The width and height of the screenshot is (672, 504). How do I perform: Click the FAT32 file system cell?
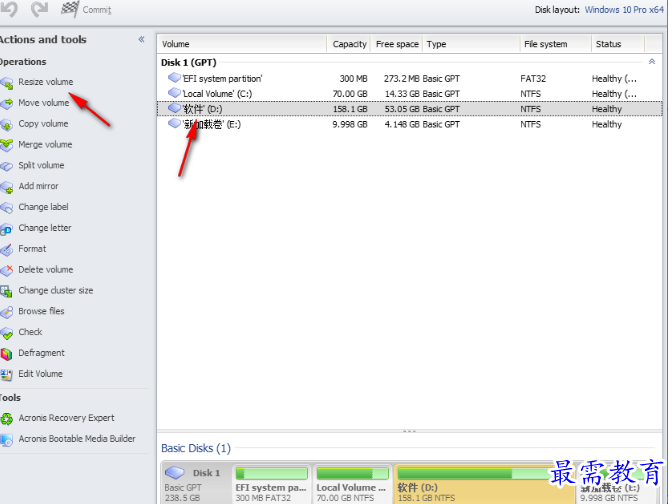point(533,79)
